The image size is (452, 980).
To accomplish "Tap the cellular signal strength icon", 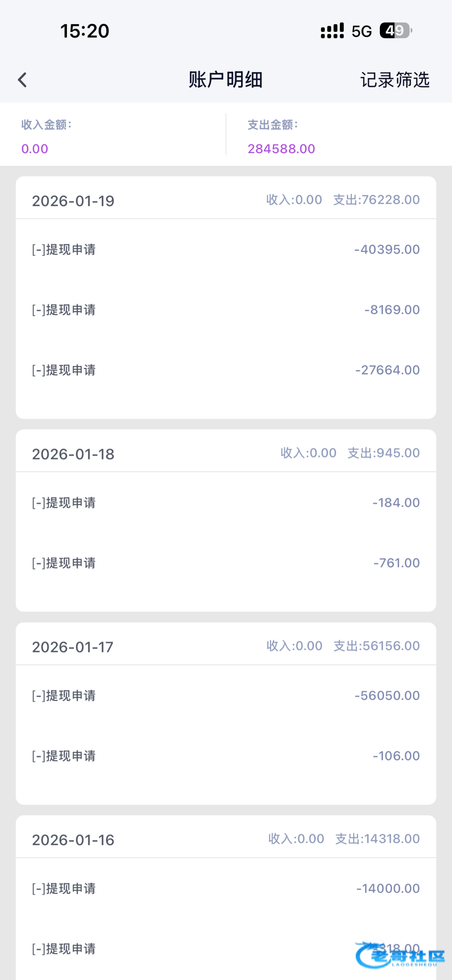I will pos(332,31).
